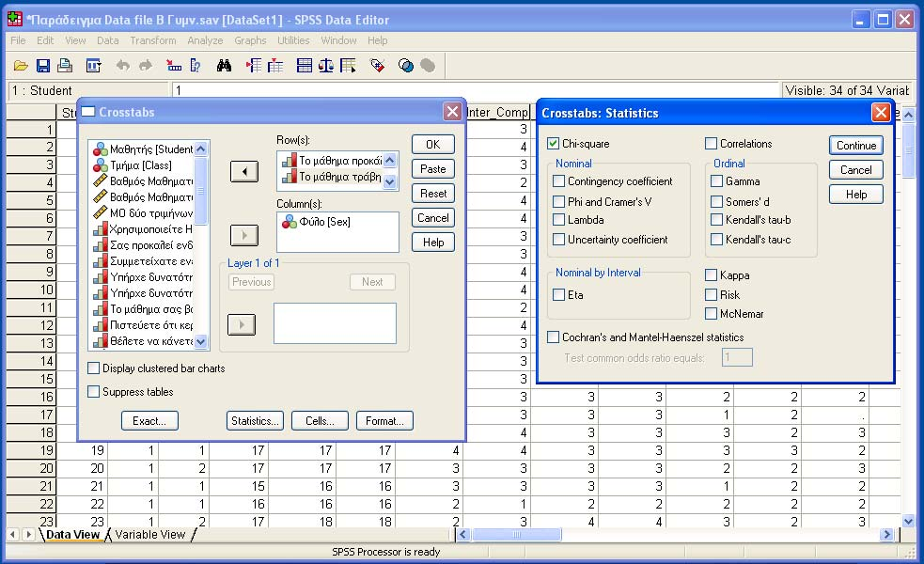Open the Graphs menu
The height and width of the screenshot is (564, 924).
[250, 40]
